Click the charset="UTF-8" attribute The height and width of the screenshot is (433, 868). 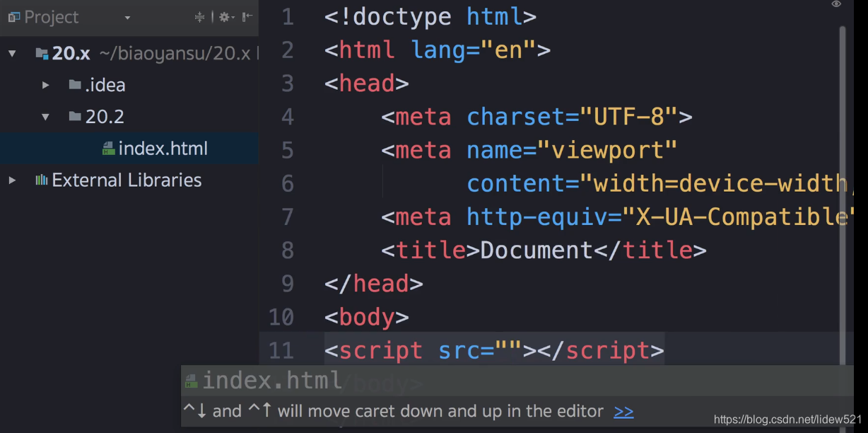573,117
